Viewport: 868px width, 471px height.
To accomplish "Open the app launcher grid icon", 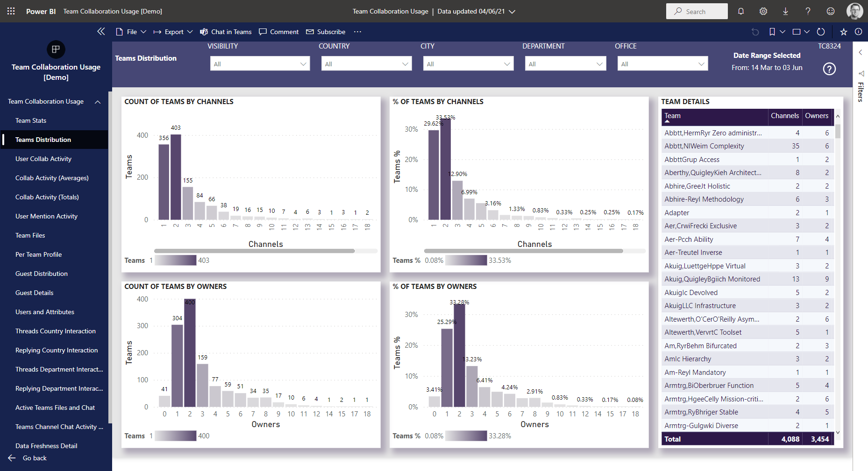I will click(x=11, y=11).
